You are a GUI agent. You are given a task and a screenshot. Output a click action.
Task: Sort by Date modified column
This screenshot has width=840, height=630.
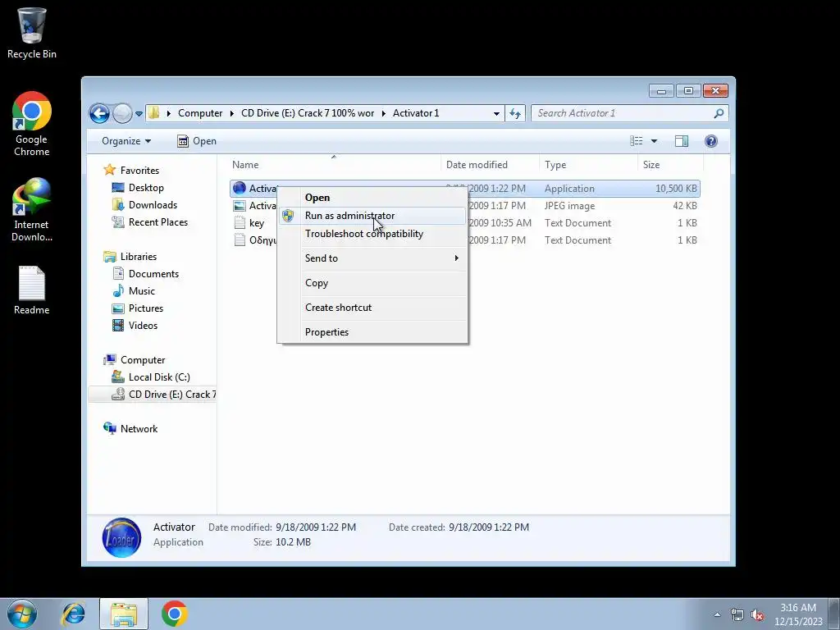pyautogui.click(x=490, y=164)
